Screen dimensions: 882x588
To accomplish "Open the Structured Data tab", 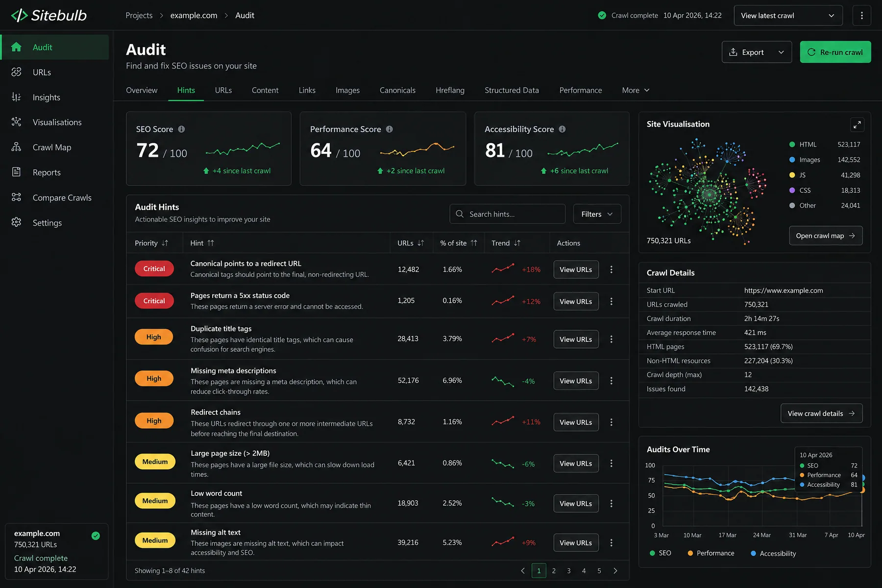I will pyautogui.click(x=512, y=90).
